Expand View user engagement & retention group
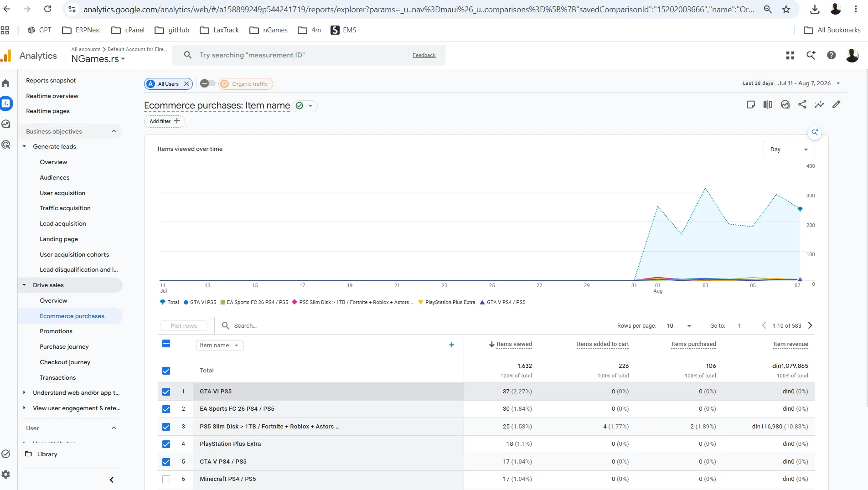The height and width of the screenshot is (490, 868). [24, 408]
